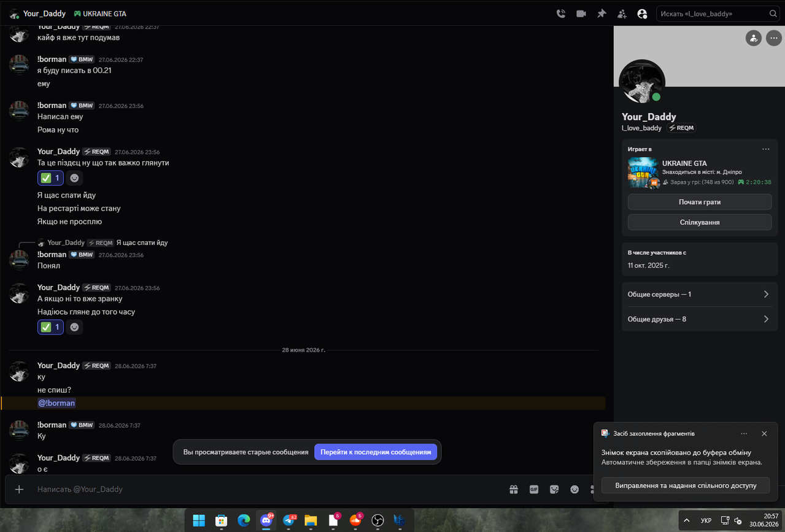Open network and volume quick settings
Screen dimensions: 785x532
tap(730, 520)
